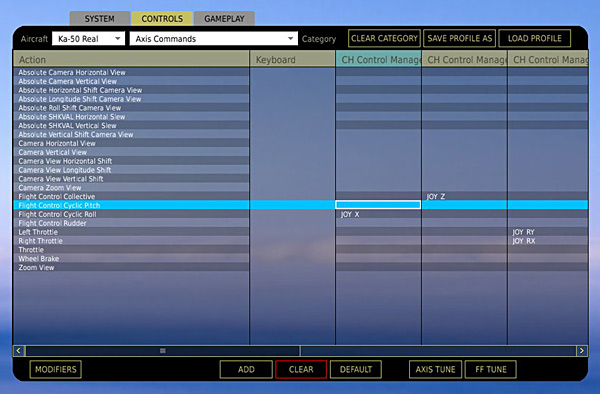600x394 pixels.
Task: Click the white-outlined Cyclic Pitch assignment cell
Action: [378, 205]
